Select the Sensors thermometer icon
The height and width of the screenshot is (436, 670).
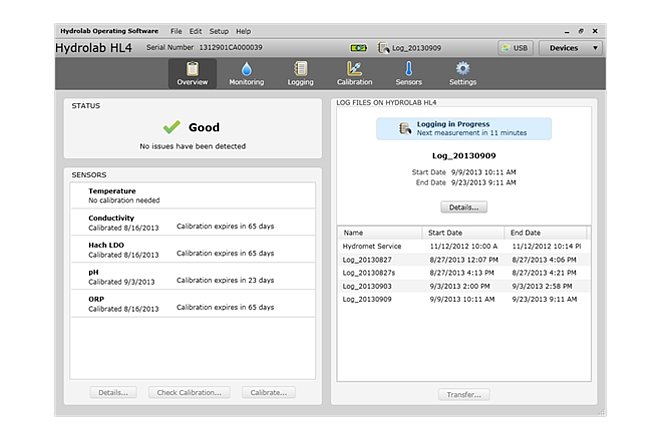tap(408, 69)
